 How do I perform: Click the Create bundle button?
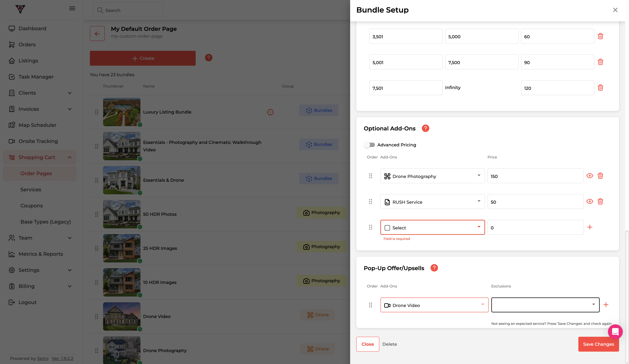[x=143, y=58]
